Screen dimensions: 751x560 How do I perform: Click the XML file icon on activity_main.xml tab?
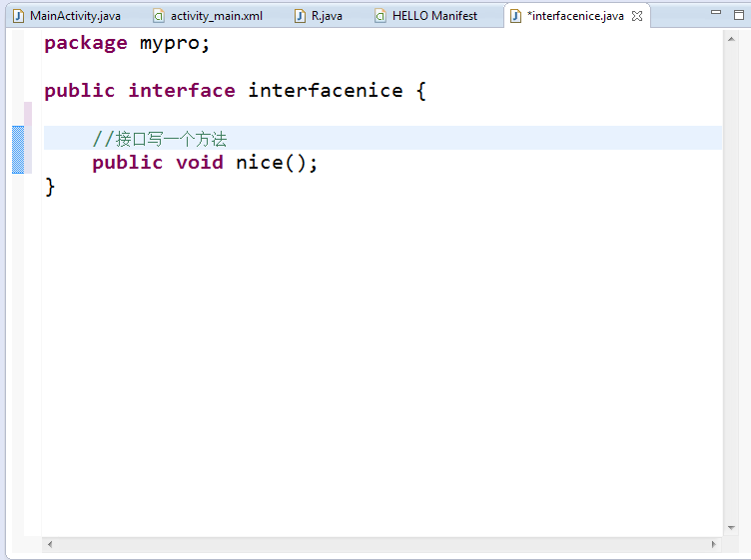click(158, 16)
